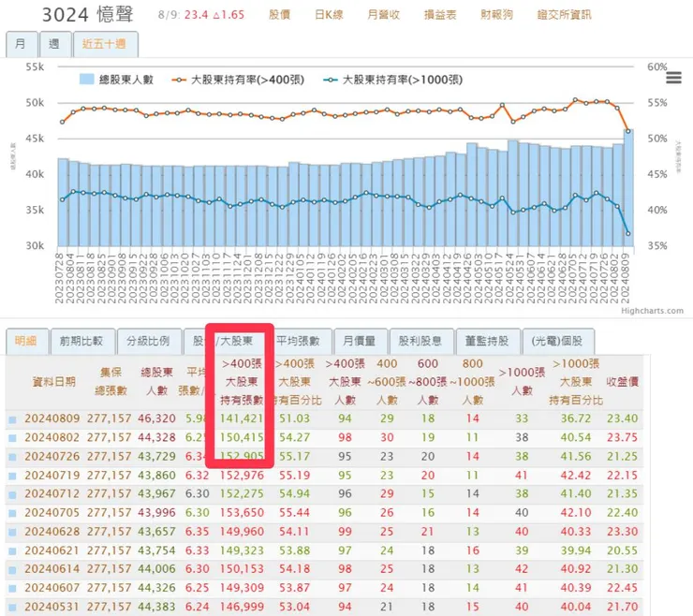Image resolution: width=693 pixels, height=616 pixels.
Task: Click the date cell 20240705
Action: pyautogui.click(x=52, y=513)
